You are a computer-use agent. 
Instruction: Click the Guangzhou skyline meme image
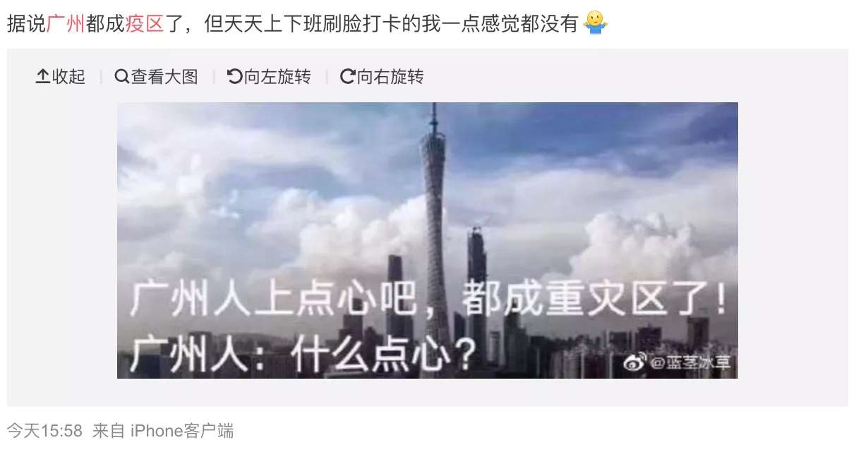(428, 240)
